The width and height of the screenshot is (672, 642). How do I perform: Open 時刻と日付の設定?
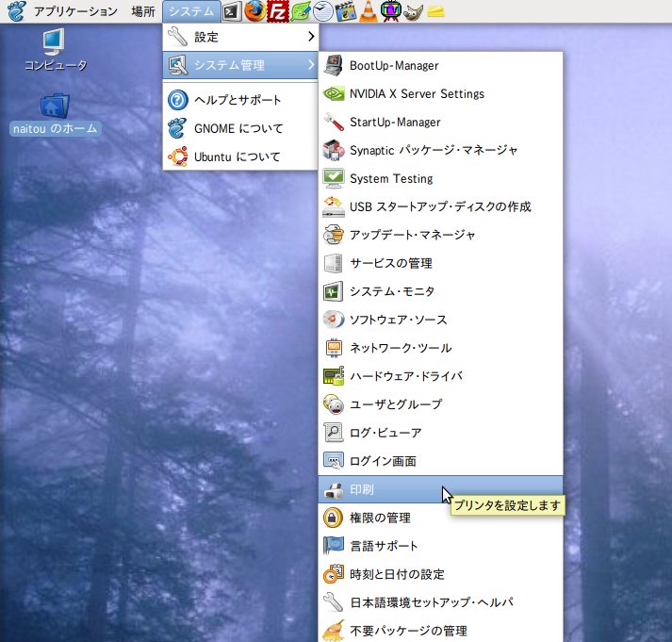(x=440, y=574)
